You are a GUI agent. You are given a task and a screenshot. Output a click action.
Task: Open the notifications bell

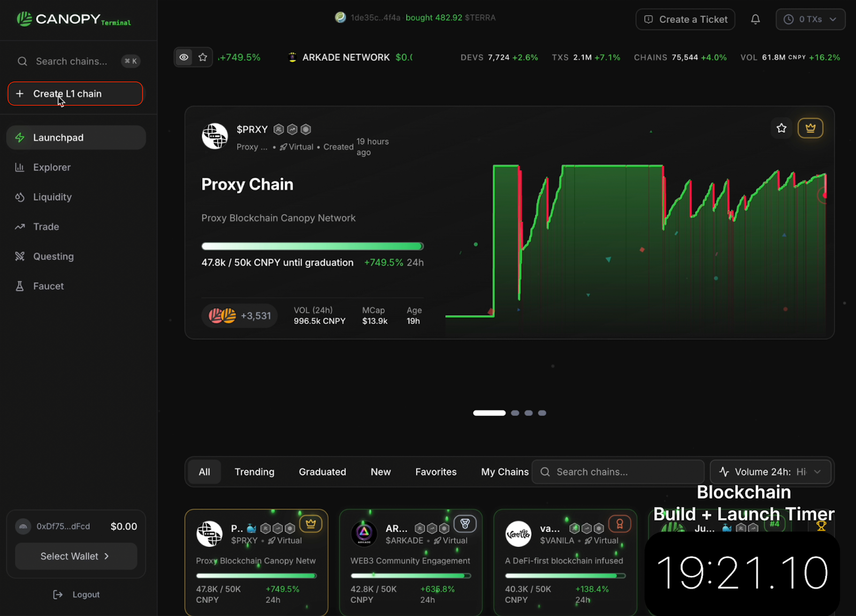pyautogui.click(x=755, y=19)
